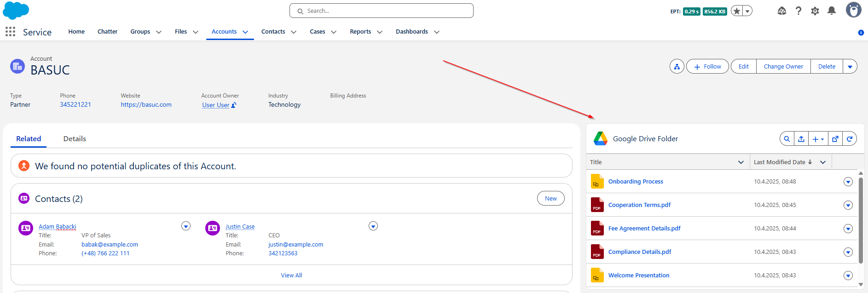This screenshot has height=293, width=868.
Task: Open more actions dropdown next to Delete
Action: [850, 67]
